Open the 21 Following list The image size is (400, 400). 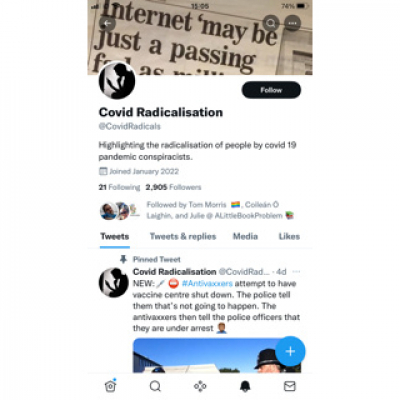(x=119, y=187)
